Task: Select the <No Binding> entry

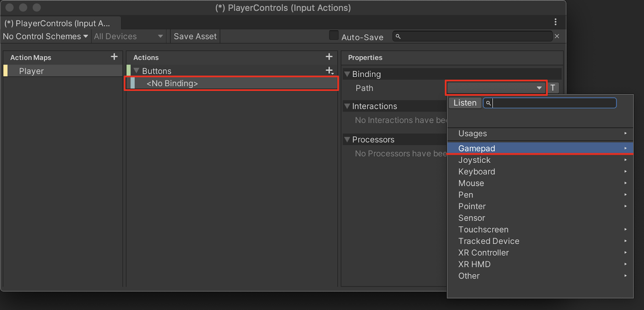Action: point(172,83)
